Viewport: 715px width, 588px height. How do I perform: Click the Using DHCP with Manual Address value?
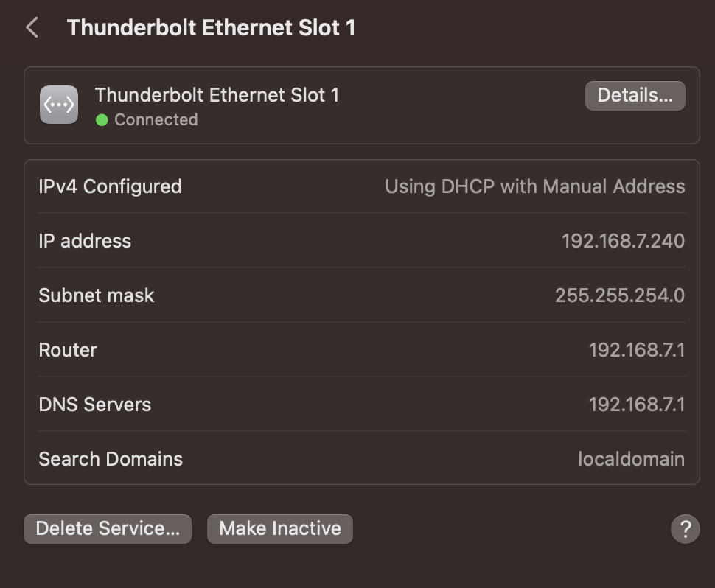(x=534, y=186)
